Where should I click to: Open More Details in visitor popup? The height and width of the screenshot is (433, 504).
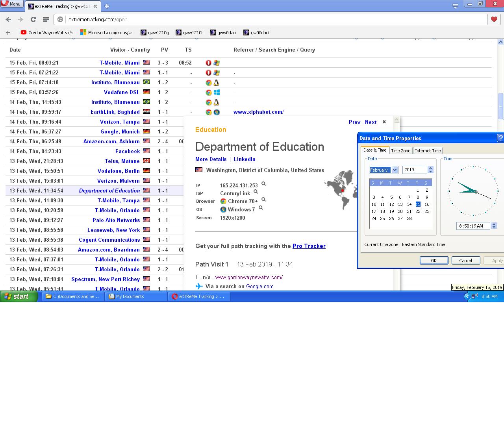pos(211,159)
